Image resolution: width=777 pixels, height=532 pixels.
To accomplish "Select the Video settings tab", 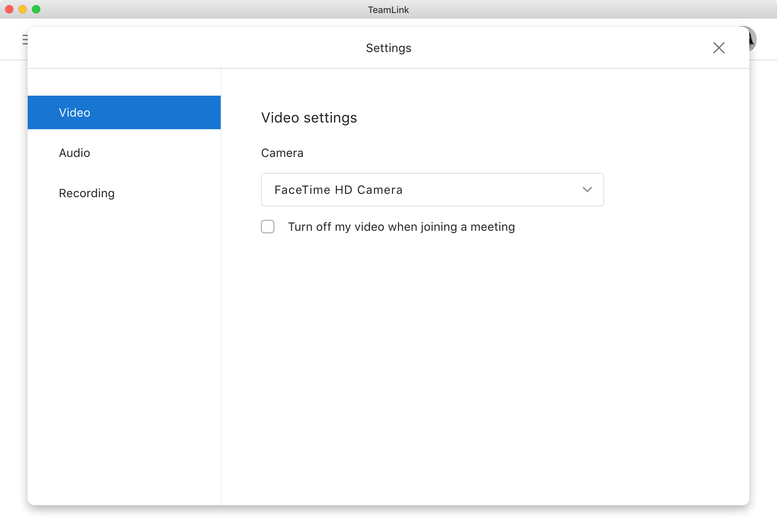I will 124,112.
